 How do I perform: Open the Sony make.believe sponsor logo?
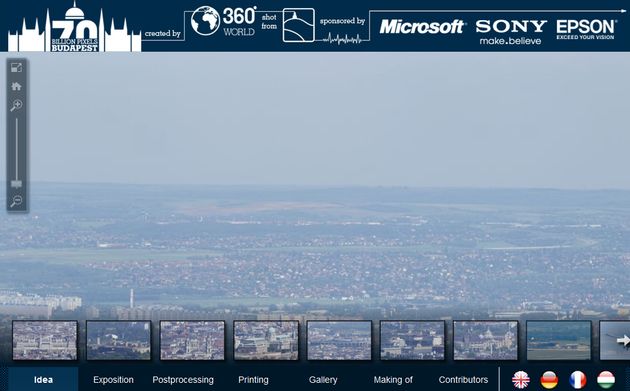coord(511,32)
